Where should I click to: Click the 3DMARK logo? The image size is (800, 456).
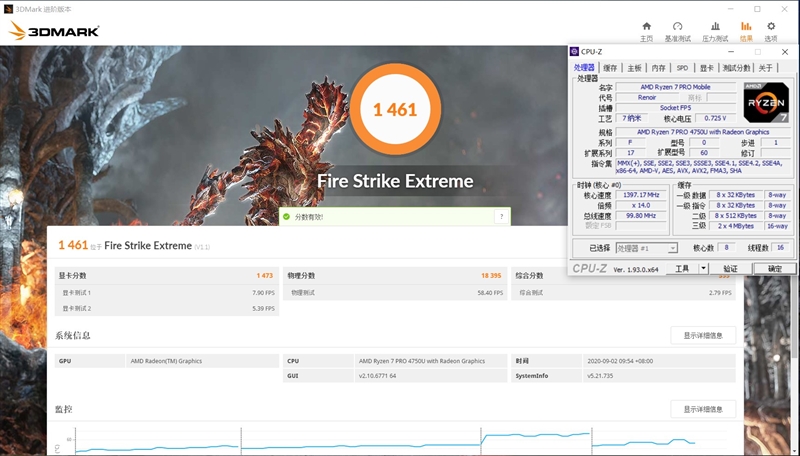click(x=54, y=31)
